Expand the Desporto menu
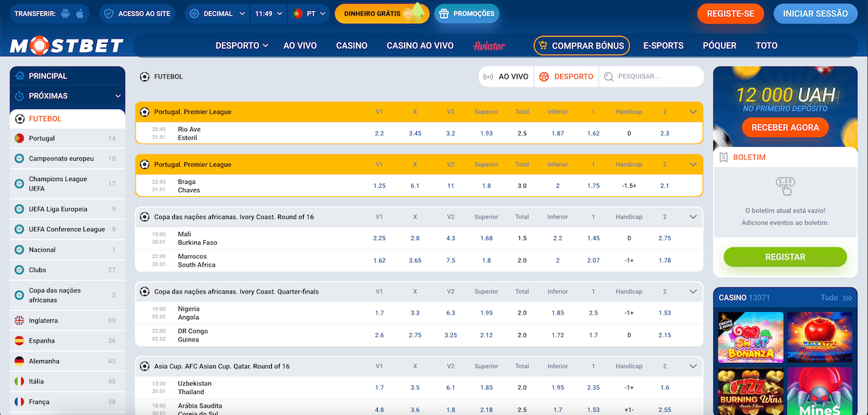 pyautogui.click(x=242, y=45)
